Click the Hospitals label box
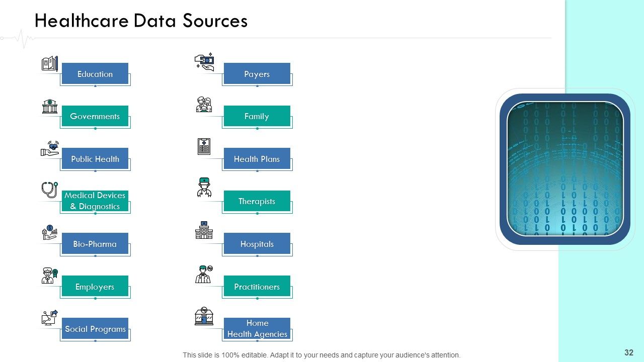Screen dimensions: 644x362 (257, 244)
